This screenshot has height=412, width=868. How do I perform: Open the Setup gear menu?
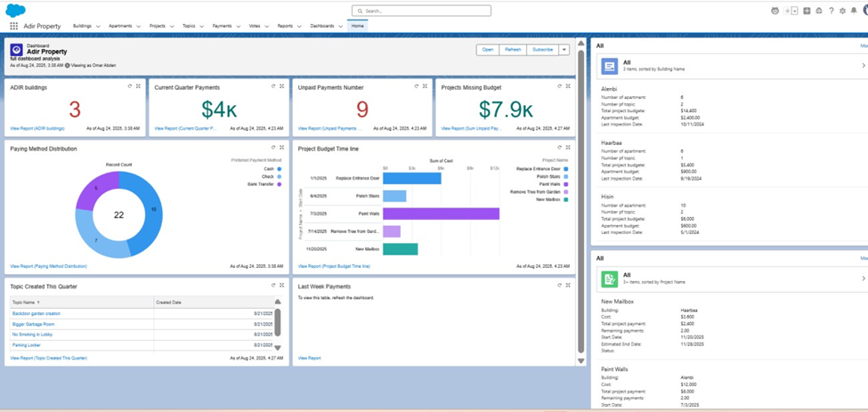tap(842, 11)
